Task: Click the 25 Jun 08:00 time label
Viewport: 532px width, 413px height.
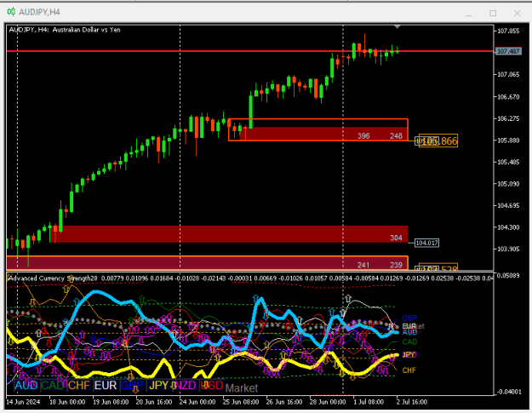Action: coord(241,402)
